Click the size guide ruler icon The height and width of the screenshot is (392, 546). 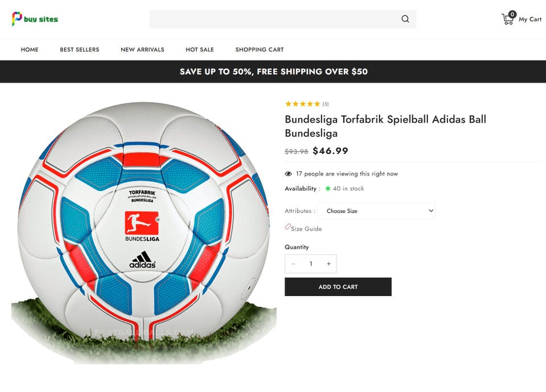click(288, 227)
